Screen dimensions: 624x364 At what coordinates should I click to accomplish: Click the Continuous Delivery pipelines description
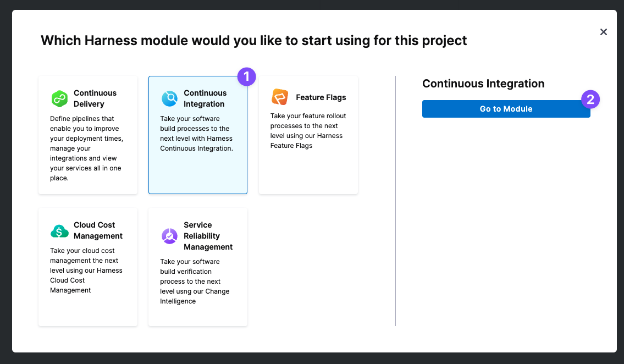coord(87,148)
